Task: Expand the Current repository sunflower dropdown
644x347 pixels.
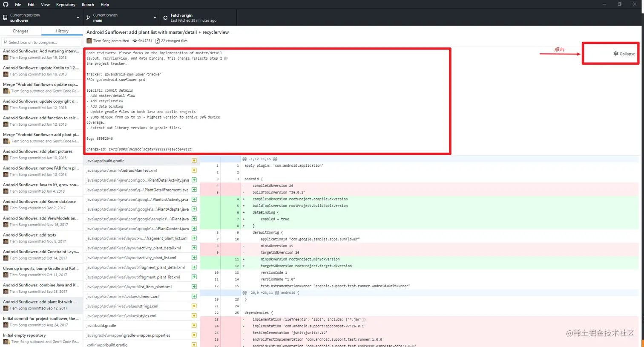Action: [41, 17]
